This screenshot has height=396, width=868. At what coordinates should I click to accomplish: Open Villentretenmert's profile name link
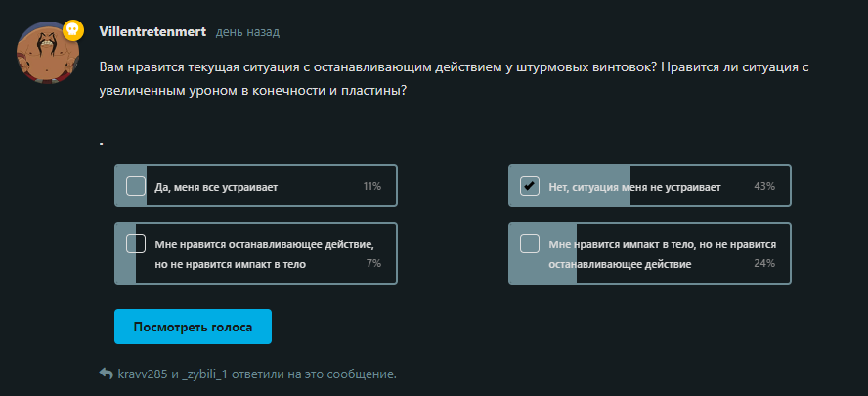(x=152, y=32)
